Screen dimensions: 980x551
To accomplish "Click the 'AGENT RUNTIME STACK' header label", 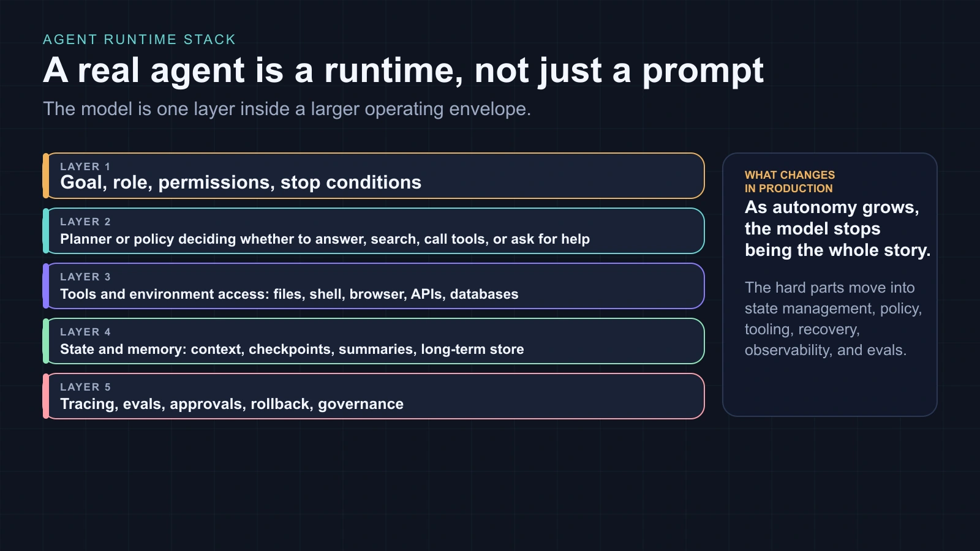I will coord(139,40).
